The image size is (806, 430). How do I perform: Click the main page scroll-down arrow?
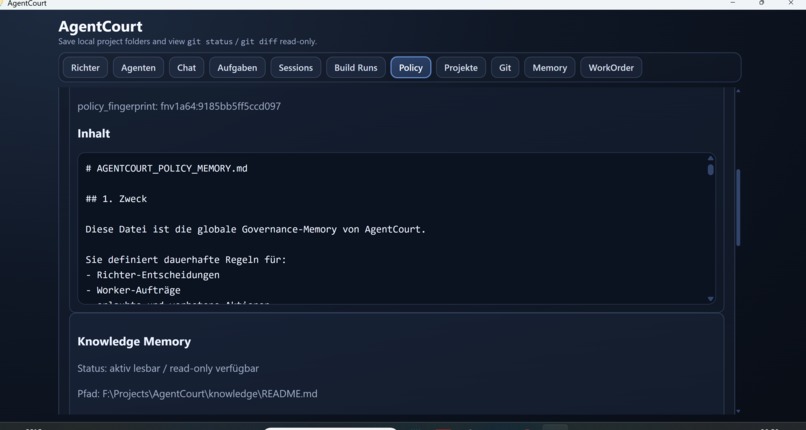[x=739, y=411]
